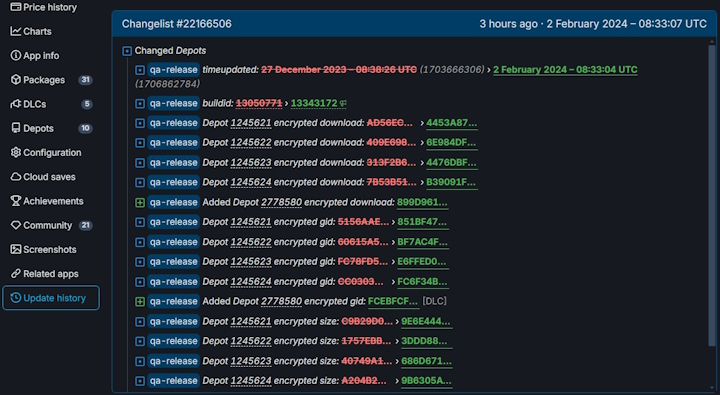Click the new gid FC6F34B... value
720x395 pixels.
click(422, 282)
